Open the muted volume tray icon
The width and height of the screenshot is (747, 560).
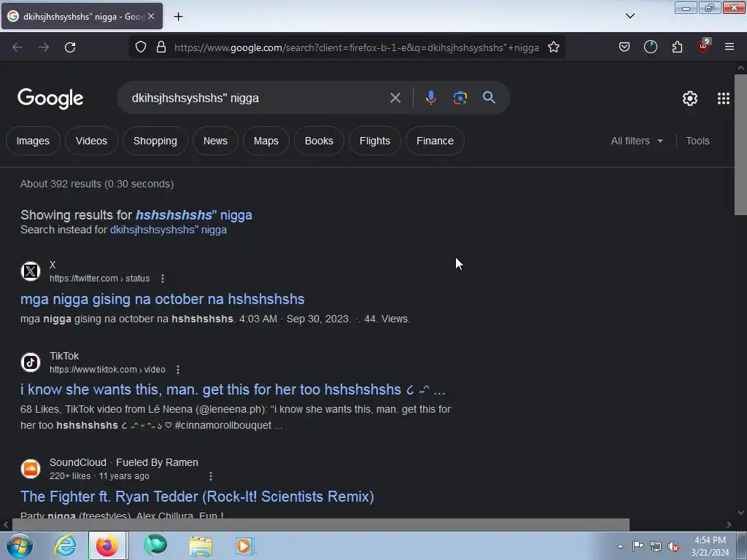[673, 547]
